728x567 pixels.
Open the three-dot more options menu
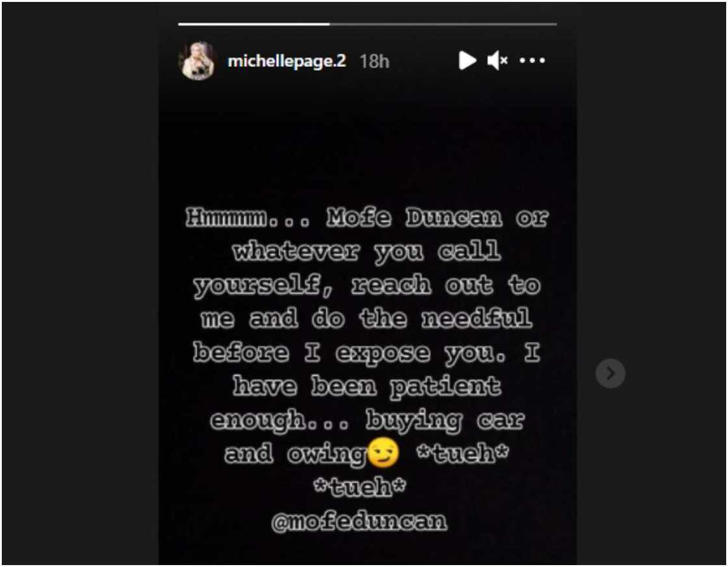click(532, 60)
